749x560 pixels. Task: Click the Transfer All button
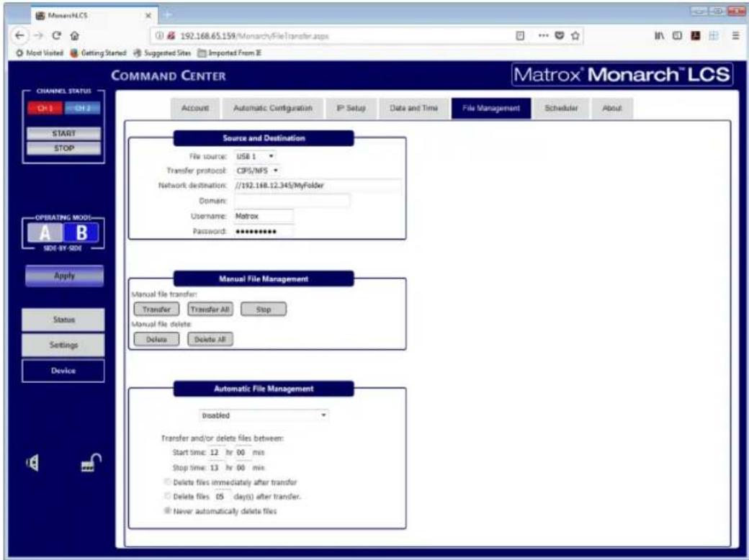(x=210, y=310)
